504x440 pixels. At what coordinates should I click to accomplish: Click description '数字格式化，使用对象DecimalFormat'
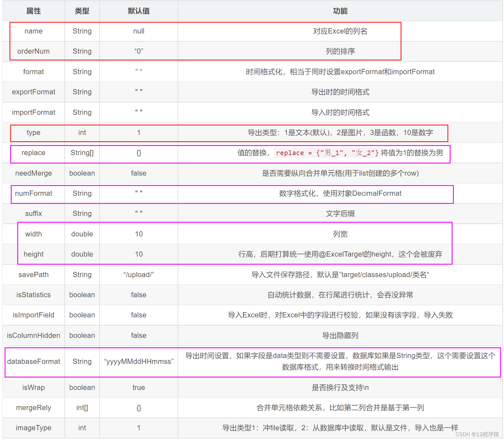[340, 193]
